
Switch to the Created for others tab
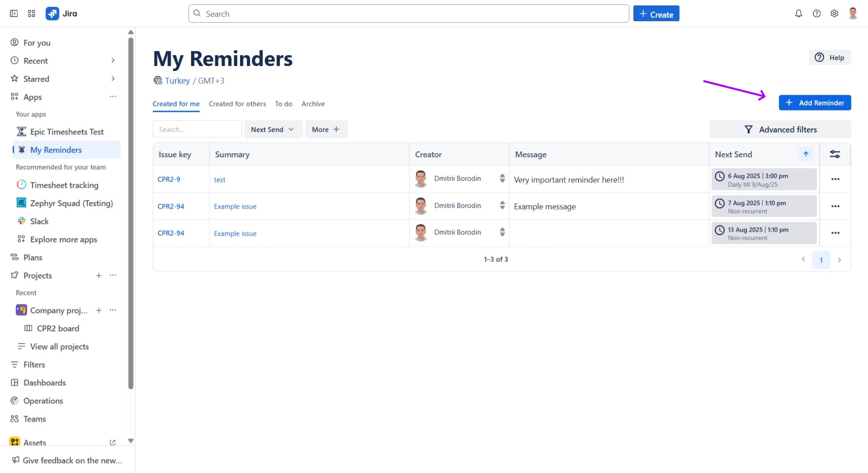click(x=237, y=104)
